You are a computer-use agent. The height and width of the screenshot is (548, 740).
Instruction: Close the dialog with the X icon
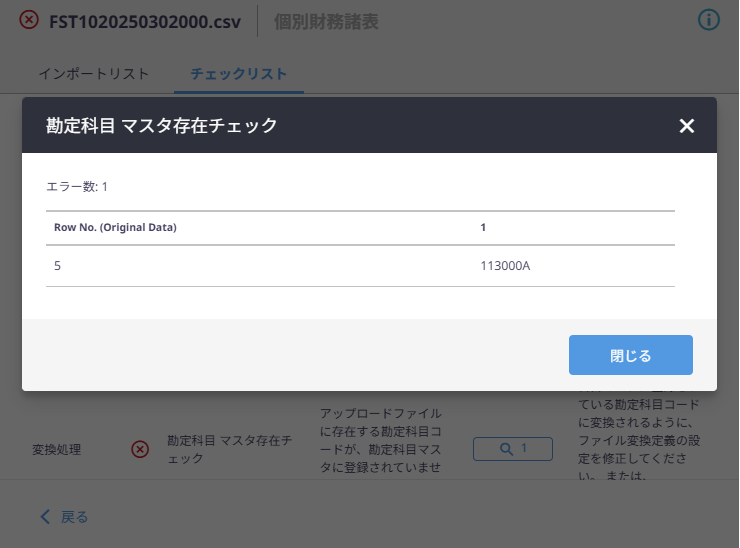pos(687,126)
